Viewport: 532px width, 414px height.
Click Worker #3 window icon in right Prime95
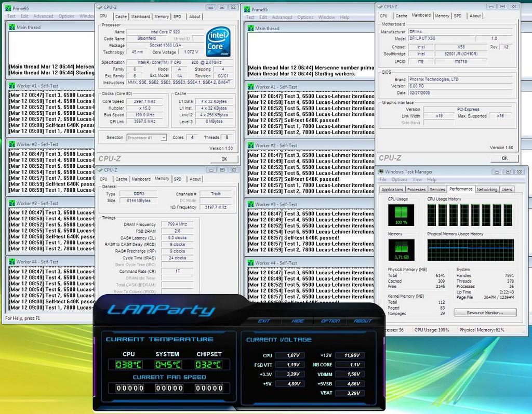pyautogui.click(x=250, y=205)
